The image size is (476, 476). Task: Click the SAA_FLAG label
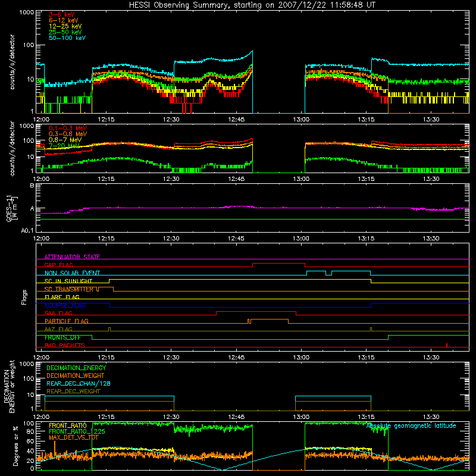tap(58, 314)
